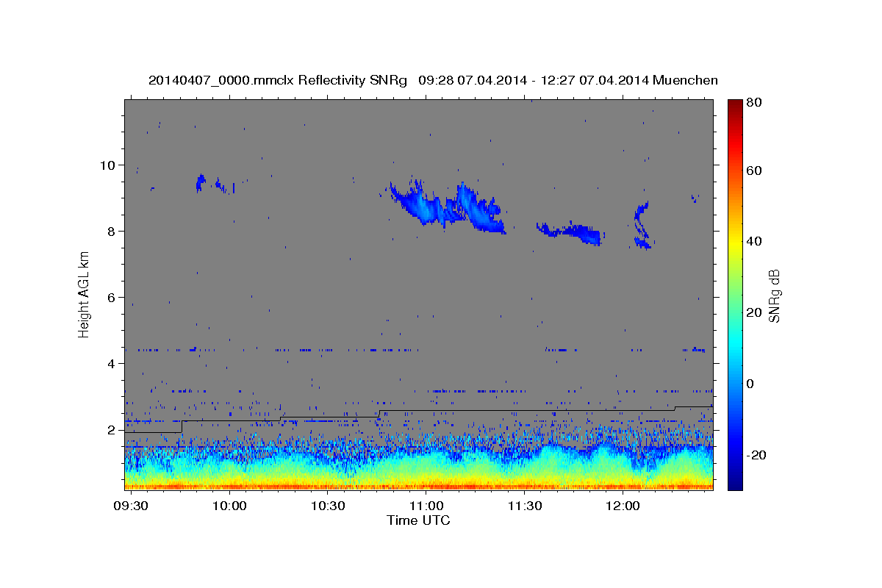Click the 10:00 time tick label
The height and width of the screenshot is (588, 882).
[x=230, y=507]
